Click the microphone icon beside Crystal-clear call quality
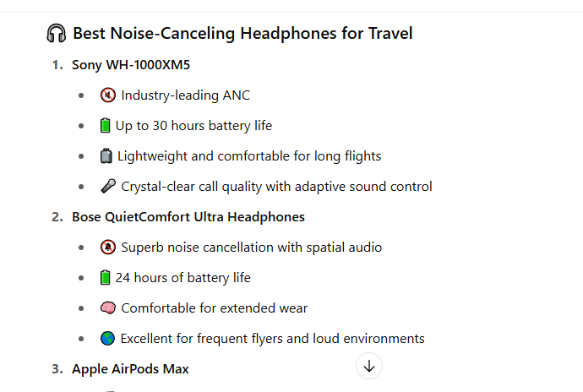The image size is (583, 392). point(108,186)
